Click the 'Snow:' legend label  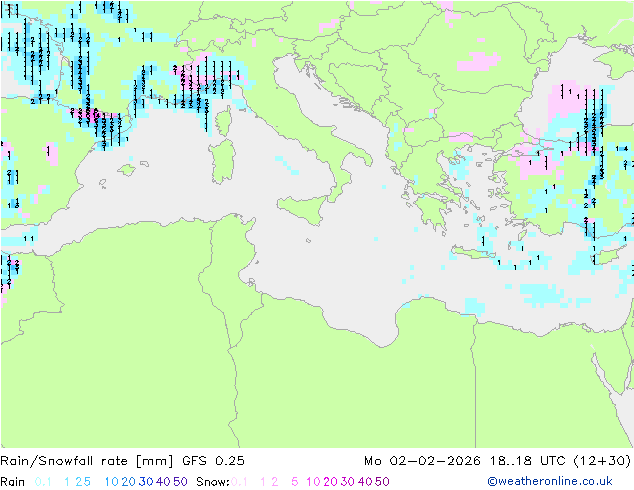[213, 482]
